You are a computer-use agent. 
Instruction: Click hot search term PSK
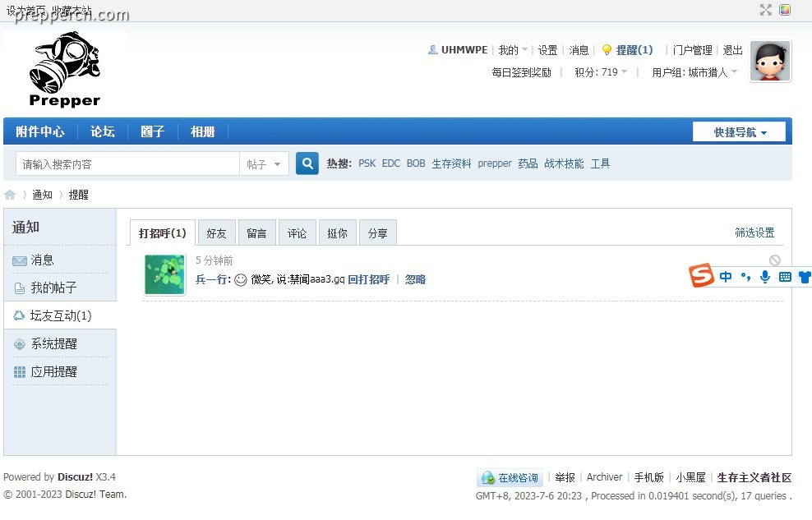367,163
